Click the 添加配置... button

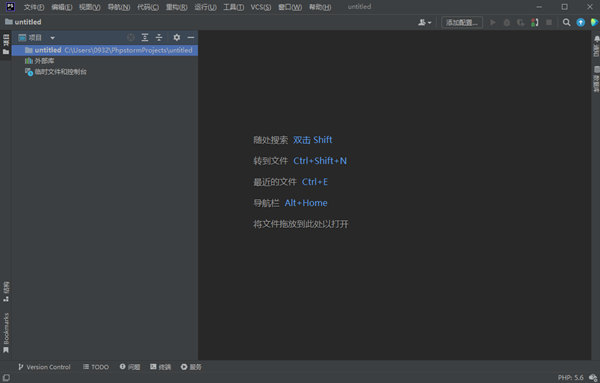click(x=462, y=23)
